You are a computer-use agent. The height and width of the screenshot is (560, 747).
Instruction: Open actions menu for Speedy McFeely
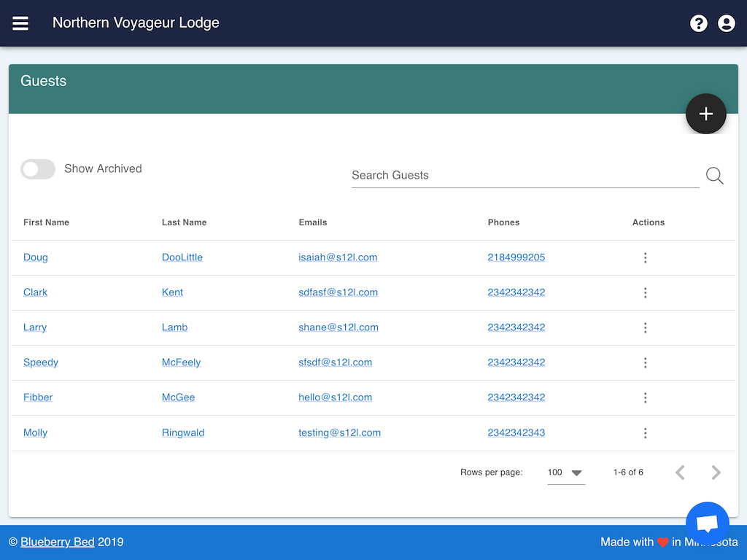645,362
